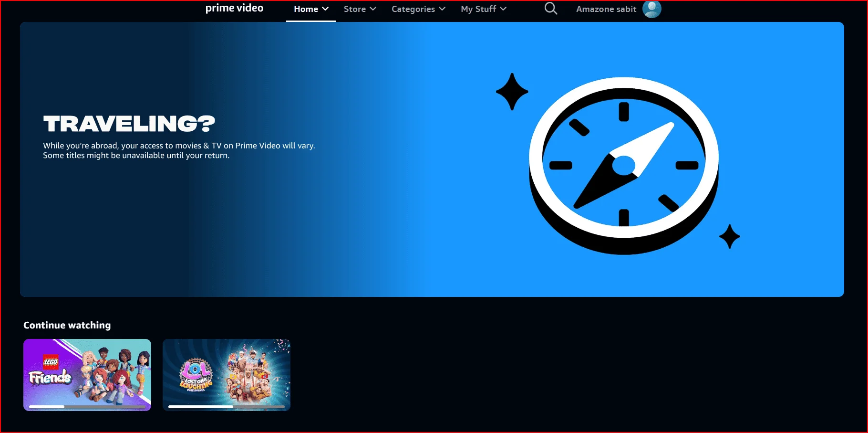Click the LEGO Friends progress bar
The width and height of the screenshot is (868, 433).
pos(87,407)
